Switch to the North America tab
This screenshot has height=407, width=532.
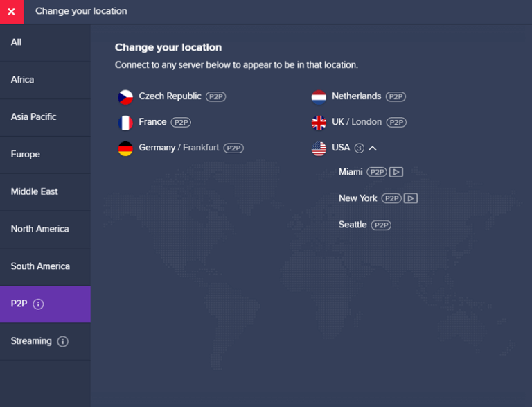tap(39, 229)
